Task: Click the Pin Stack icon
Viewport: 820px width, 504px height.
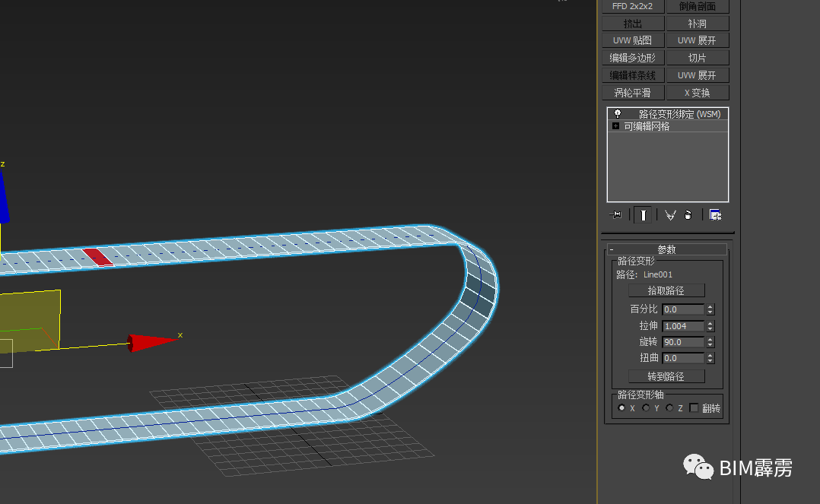Action: (x=616, y=215)
